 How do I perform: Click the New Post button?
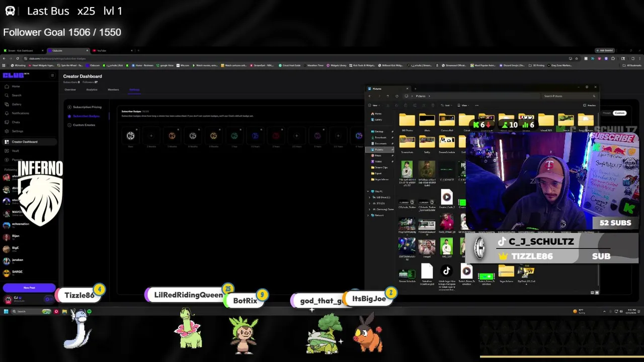(x=29, y=288)
